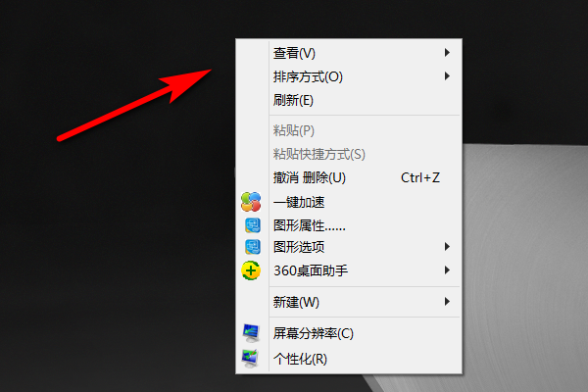Viewport: 588px width, 392px height.
Task: Expand the 新建(W) submenu arrow
Action: pos(447,302)
